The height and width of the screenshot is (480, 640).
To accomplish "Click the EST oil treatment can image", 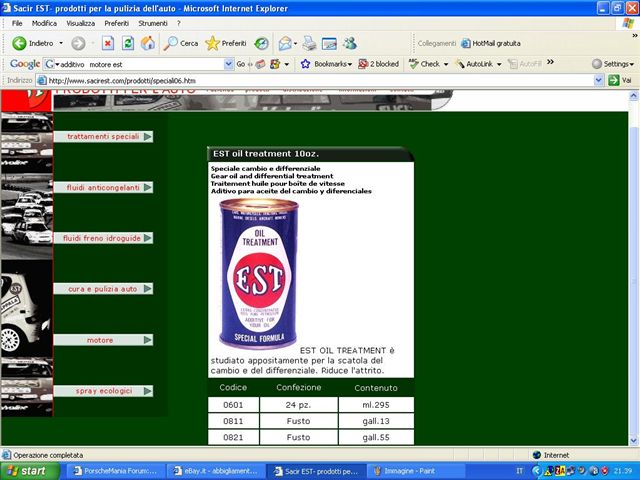I will 259,273.
